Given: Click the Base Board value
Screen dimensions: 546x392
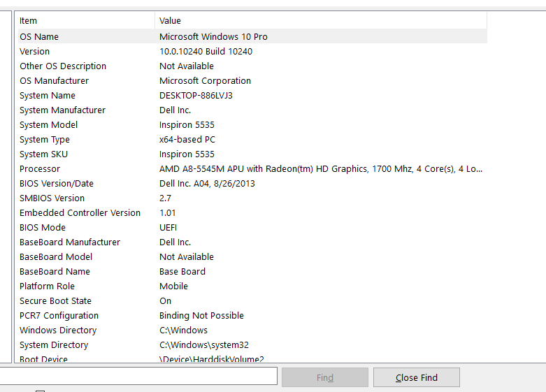Looking at the screenshot, I should (182, 271).
